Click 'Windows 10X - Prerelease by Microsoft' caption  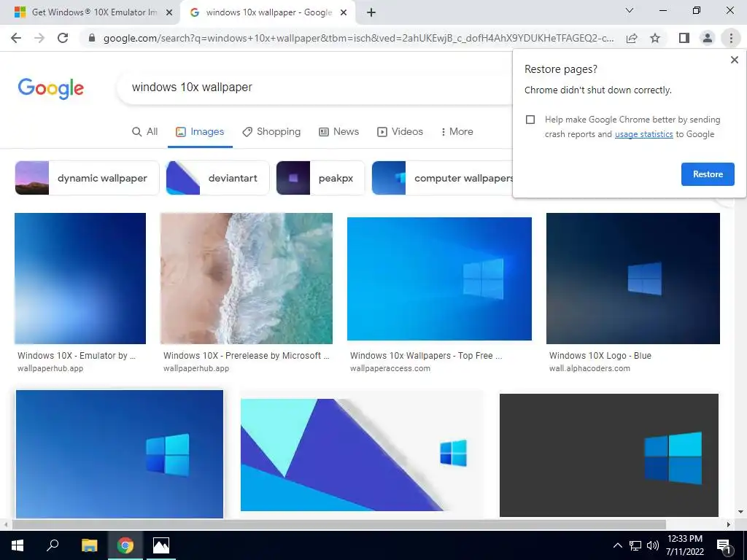click(247, 356)
